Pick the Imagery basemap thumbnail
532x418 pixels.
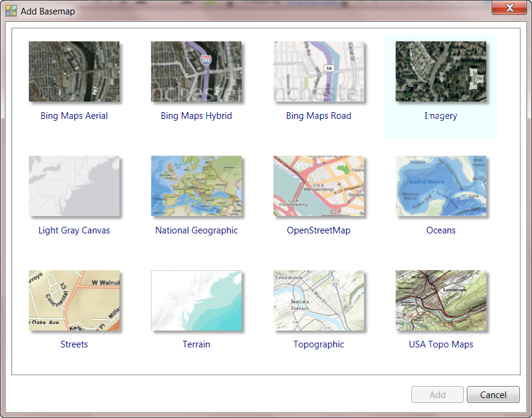point(441,72)
